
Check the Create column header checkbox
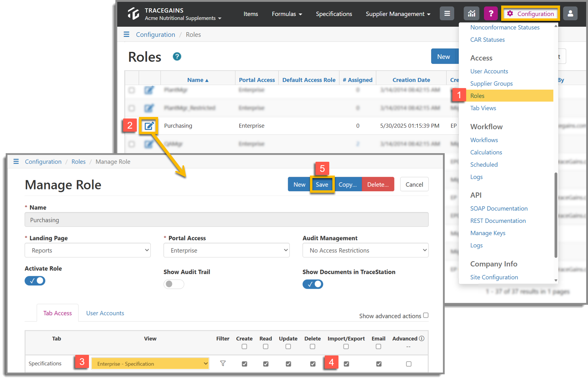[244, 347]
